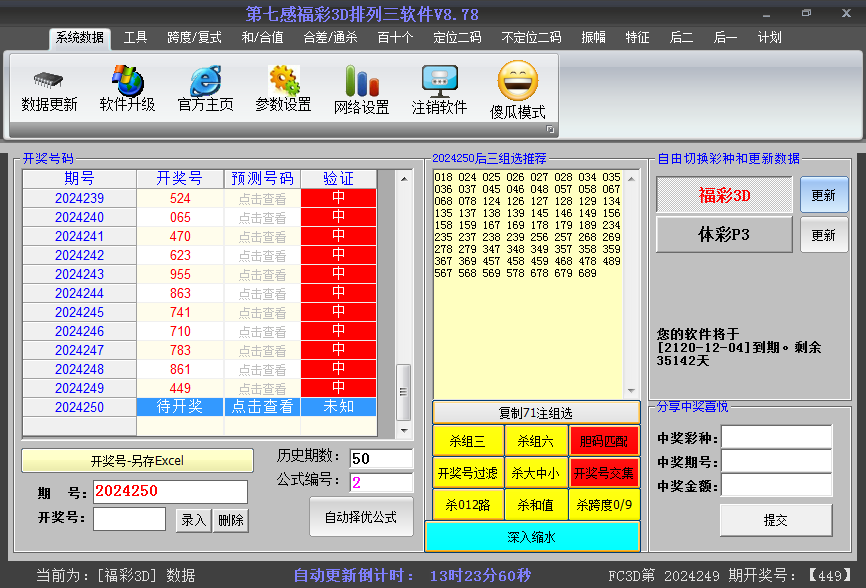Open 网络设置 bar chart icon
866x588 pixels.
[362, 81]
